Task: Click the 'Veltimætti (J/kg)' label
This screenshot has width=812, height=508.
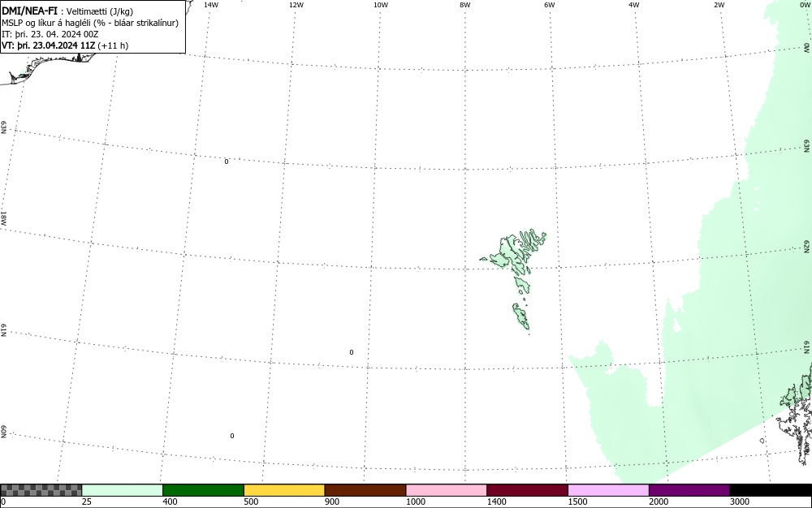Action: click(99, 11)
